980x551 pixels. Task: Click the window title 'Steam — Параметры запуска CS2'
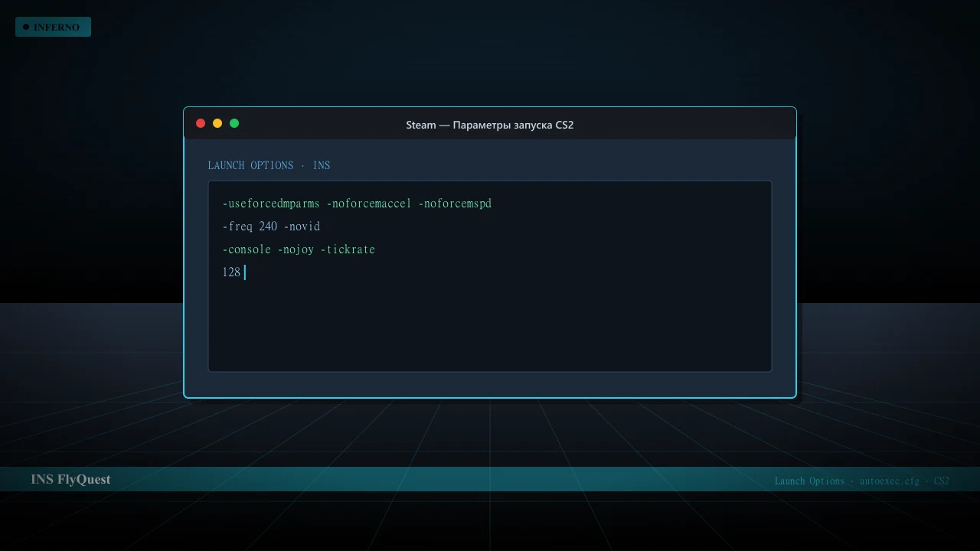pos(490,125)
